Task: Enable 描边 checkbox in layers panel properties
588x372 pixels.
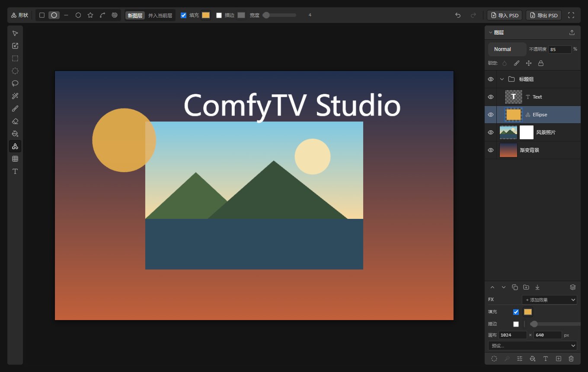Action: 516,324
